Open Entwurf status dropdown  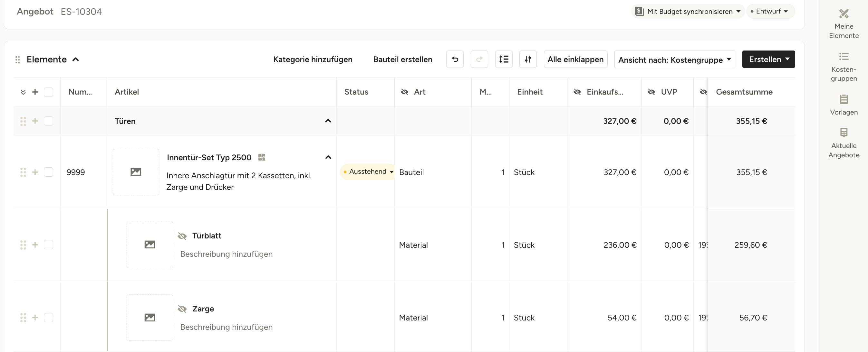pyautogui.click(x=771, y=11)
